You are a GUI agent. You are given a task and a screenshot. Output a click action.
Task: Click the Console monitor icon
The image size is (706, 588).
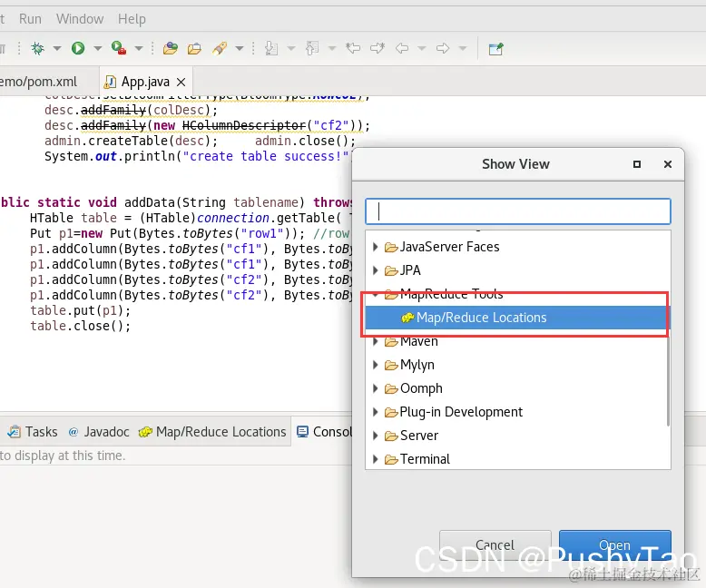click(x=302, y=432)
